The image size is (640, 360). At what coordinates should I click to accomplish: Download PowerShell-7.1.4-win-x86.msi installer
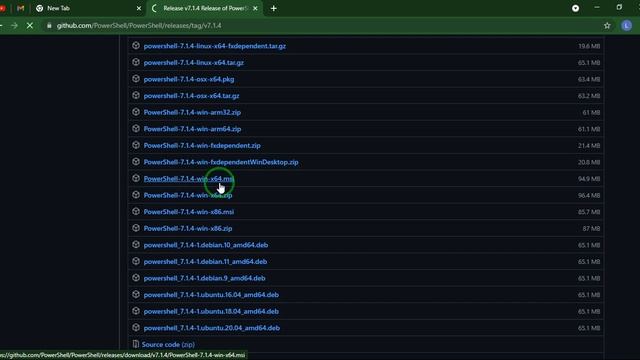pyautogui.click(x=189, y=212)
